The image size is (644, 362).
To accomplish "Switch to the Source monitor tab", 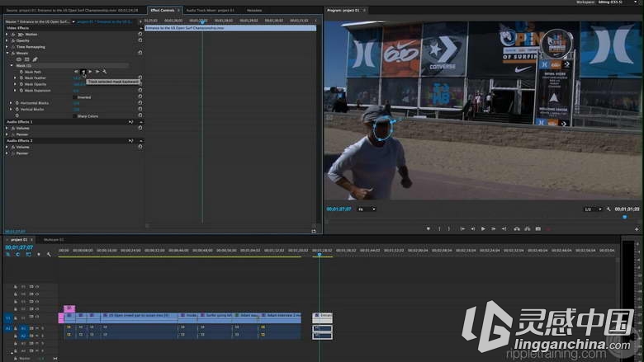I will click(72, 10).
